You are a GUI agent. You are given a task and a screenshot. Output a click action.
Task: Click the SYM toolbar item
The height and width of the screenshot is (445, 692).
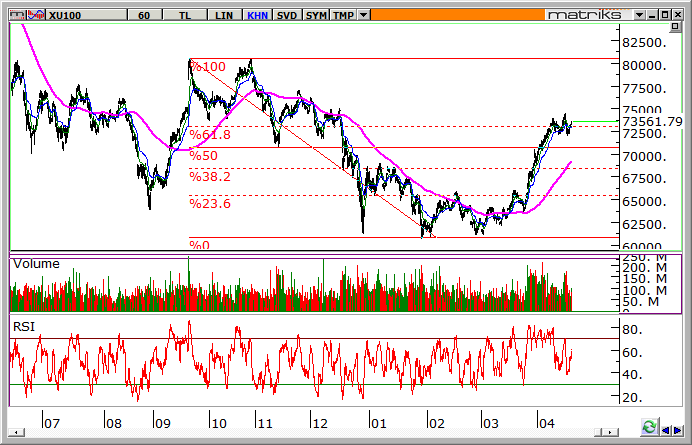[x=316, y=16]
